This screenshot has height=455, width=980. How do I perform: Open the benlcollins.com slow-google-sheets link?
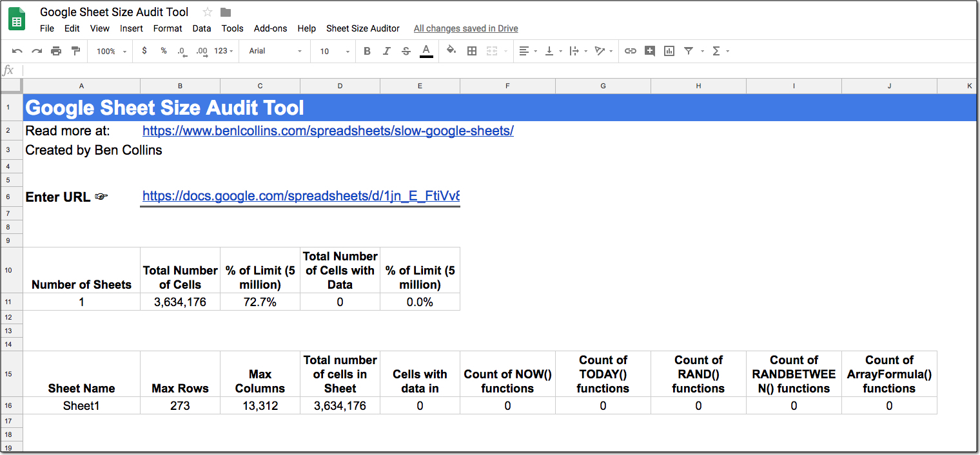(x=328, y=131)
